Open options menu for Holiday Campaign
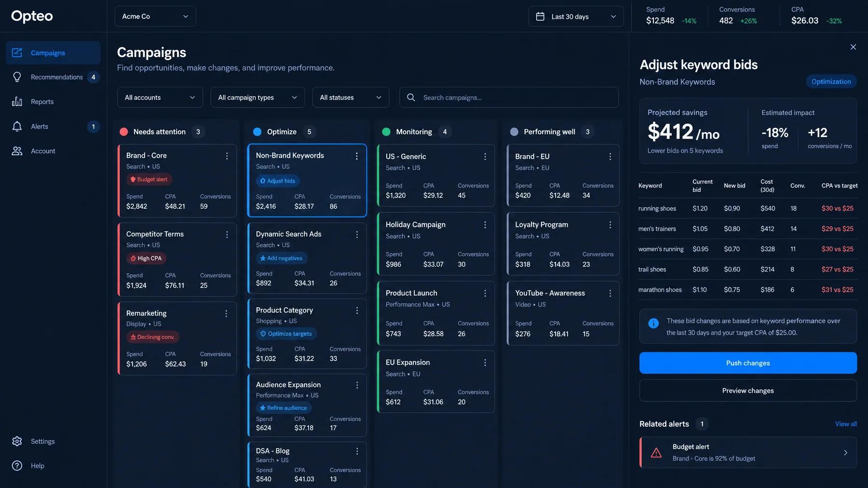This screenshot has height=488, width=868. (x=485, y=225)
